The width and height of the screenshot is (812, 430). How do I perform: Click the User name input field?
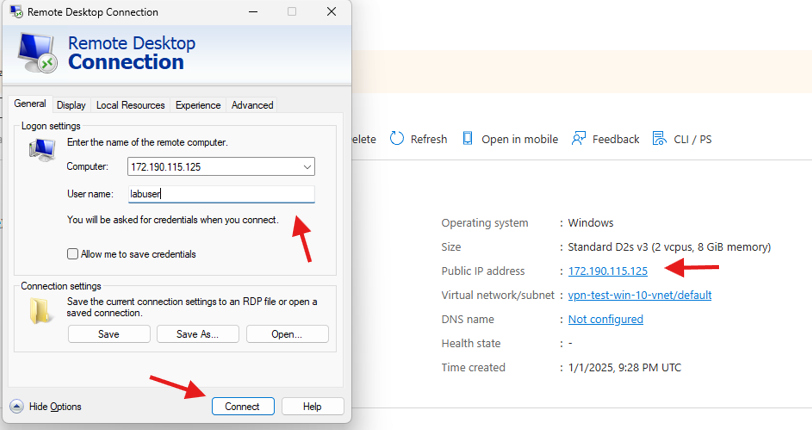point(221,194)
